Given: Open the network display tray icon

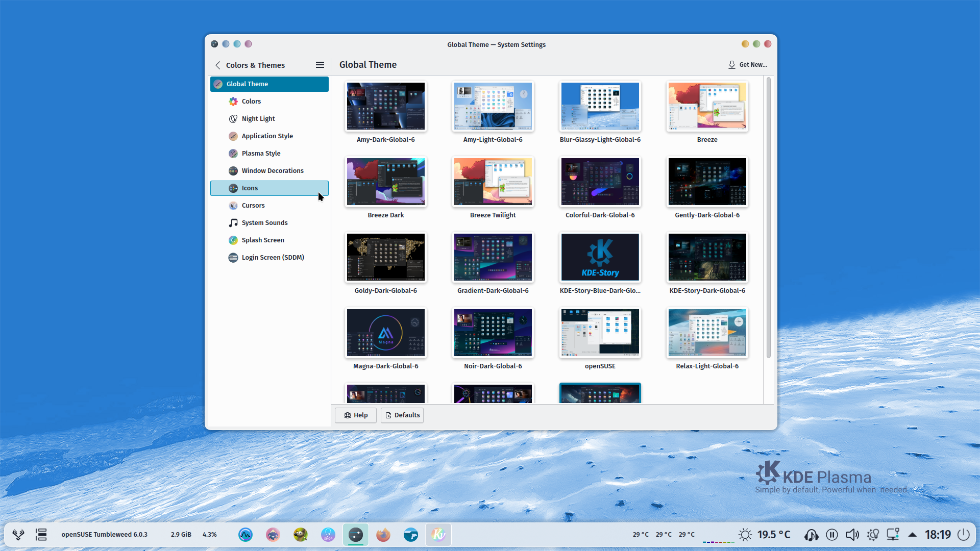Looking at the screenshot, I should pos(893,535).
